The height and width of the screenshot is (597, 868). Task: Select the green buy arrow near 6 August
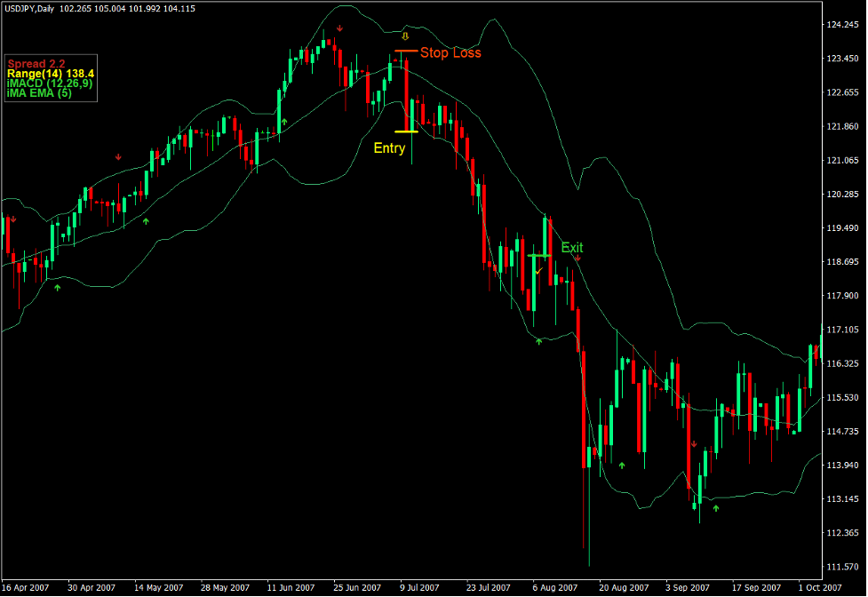tap(538, 340)
